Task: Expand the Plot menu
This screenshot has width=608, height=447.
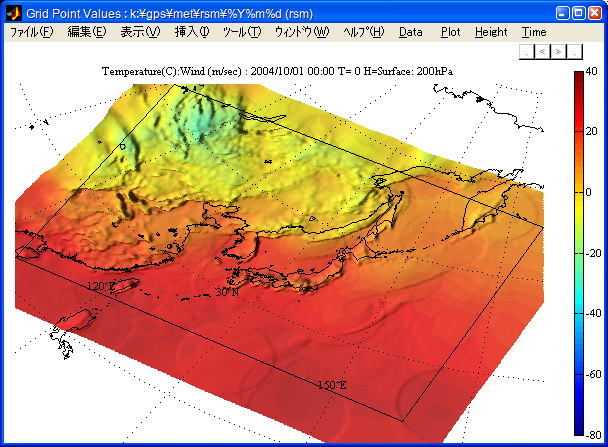Action: click(x=450, y=32)
